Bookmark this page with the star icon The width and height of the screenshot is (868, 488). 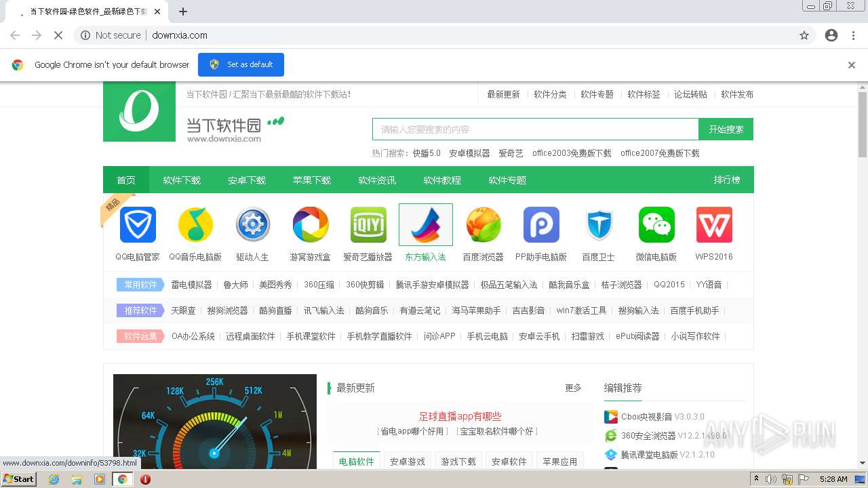point(804,35)
